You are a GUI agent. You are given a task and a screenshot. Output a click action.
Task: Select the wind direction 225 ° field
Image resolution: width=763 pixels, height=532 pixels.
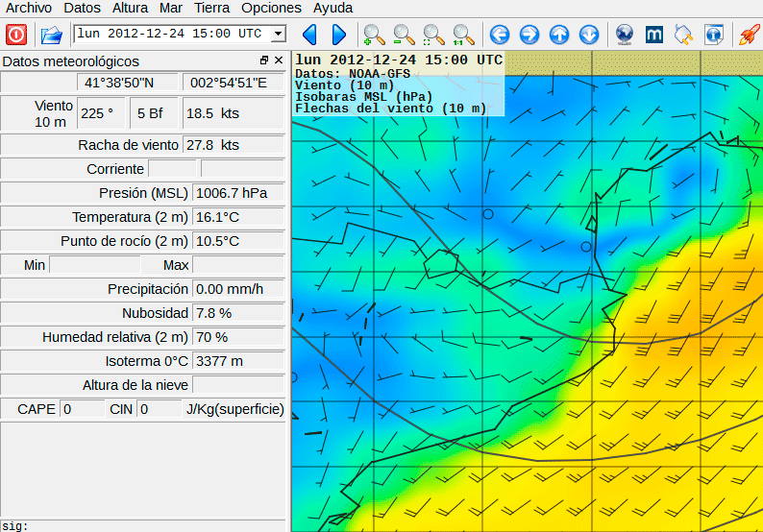[101, 113]
